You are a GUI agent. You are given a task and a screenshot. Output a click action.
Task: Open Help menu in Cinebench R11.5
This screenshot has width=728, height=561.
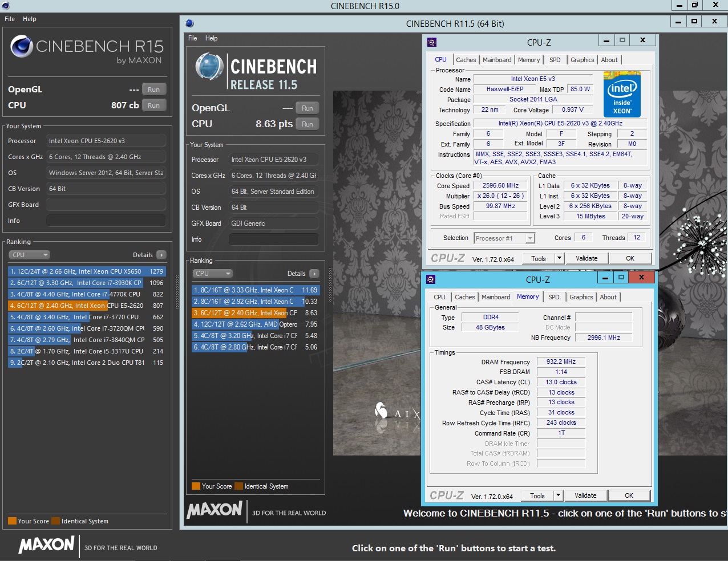point(212,38)
